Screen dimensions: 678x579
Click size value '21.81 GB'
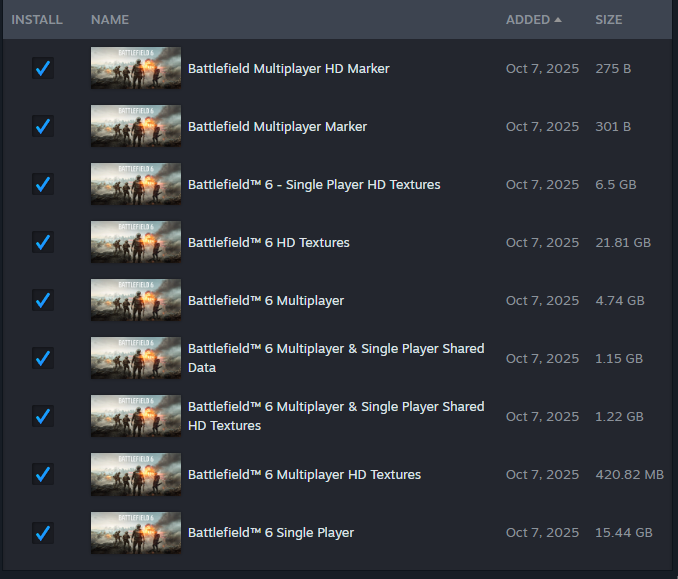pyautogui.click(x=623, y=243)
